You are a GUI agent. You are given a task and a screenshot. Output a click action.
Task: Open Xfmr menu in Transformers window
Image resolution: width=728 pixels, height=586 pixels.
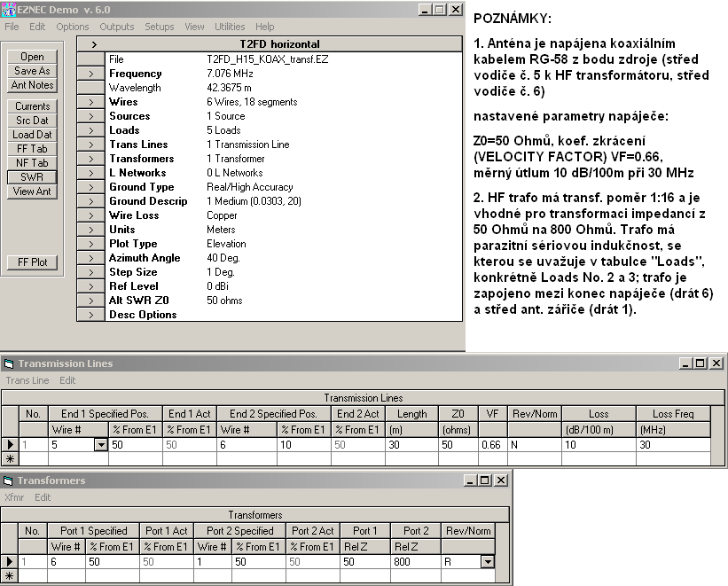15,497
